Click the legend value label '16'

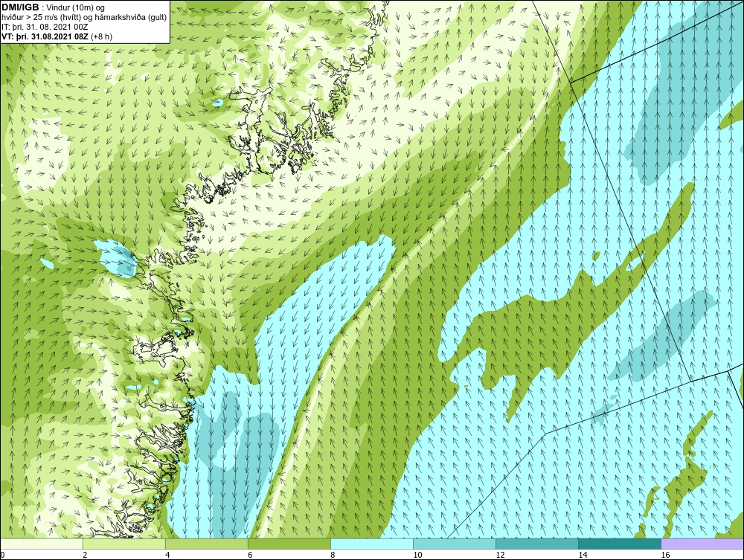[665, 555]
